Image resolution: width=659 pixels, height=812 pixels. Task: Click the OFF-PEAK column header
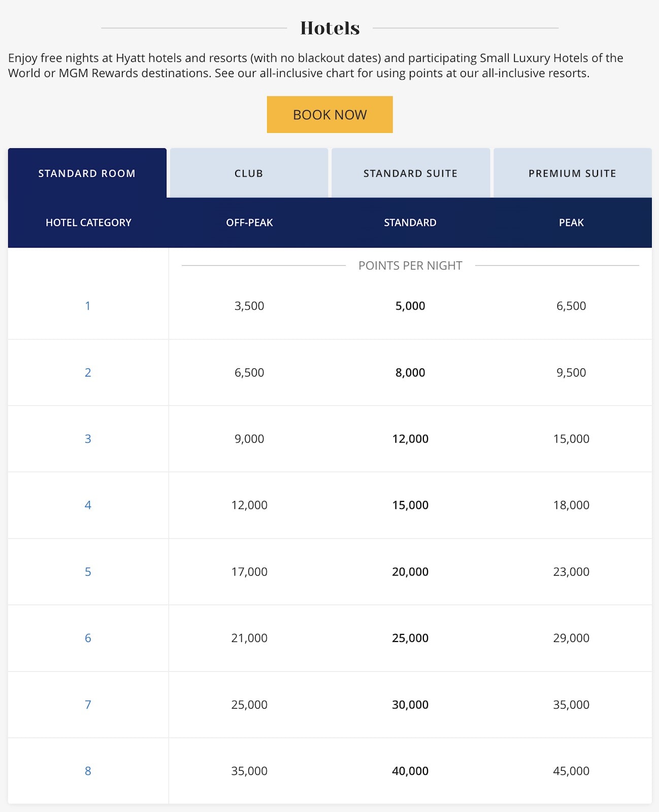click(x=249, y=222)
